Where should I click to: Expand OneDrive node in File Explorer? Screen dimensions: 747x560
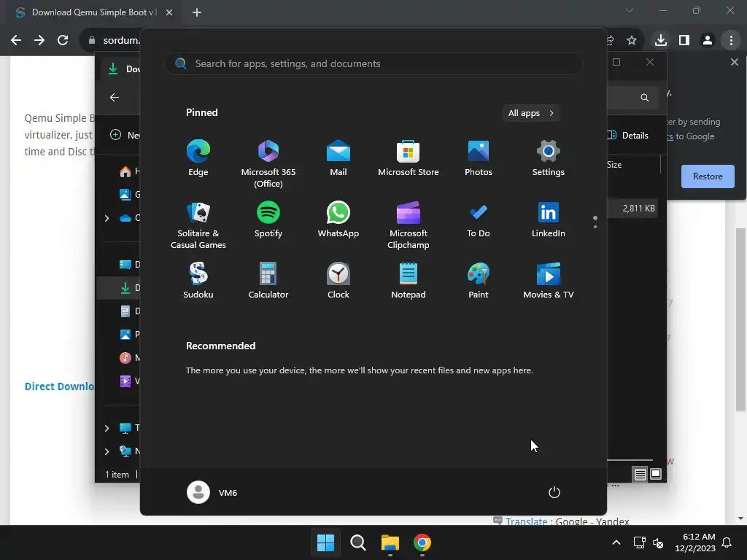click(x=107, y=218)
